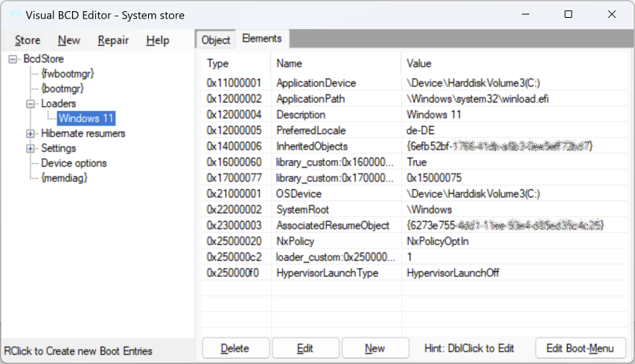Open the Store menu
The height and width of the screenshot is (364, 635).
point(28,40)
